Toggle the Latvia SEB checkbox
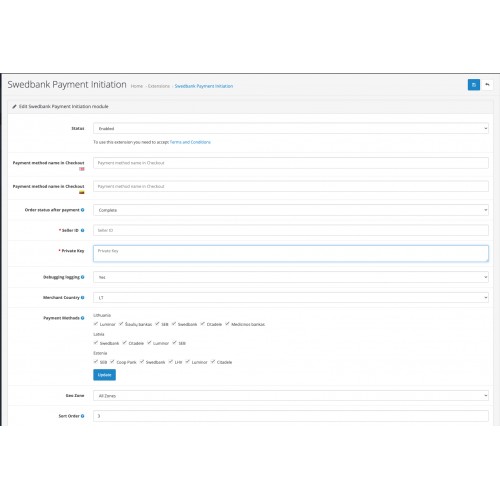 (x=174, y=343)
